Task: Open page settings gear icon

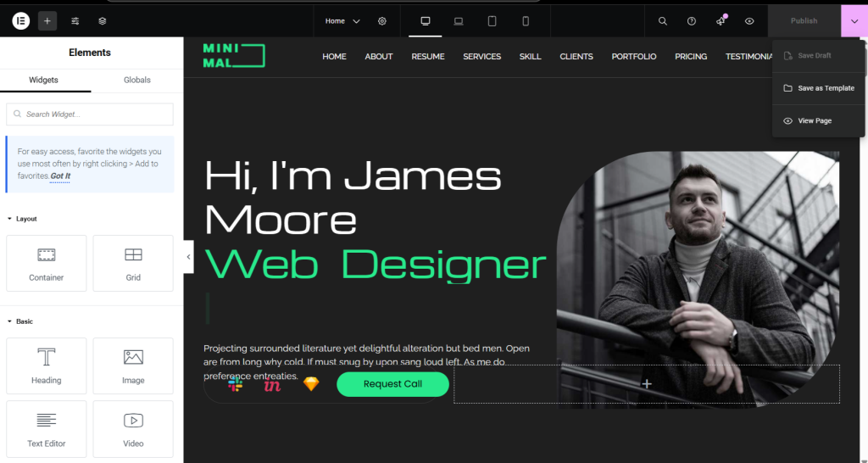Action: pyautogui.click(x=382, y=21)
